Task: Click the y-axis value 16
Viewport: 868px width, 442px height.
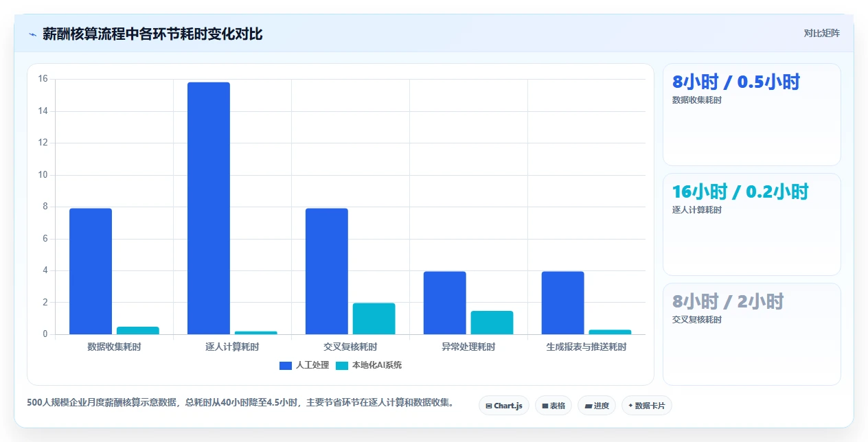Action: click(x=43, y=79)
